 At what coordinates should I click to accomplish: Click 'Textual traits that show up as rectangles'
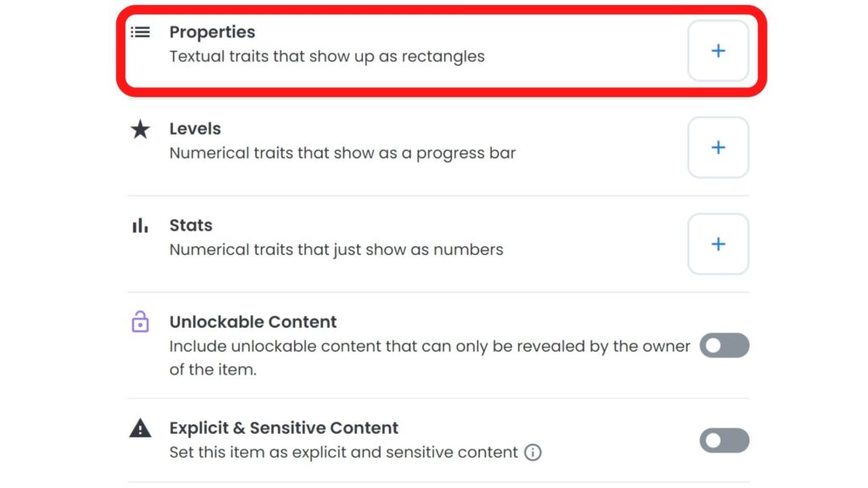coord(327,57)
